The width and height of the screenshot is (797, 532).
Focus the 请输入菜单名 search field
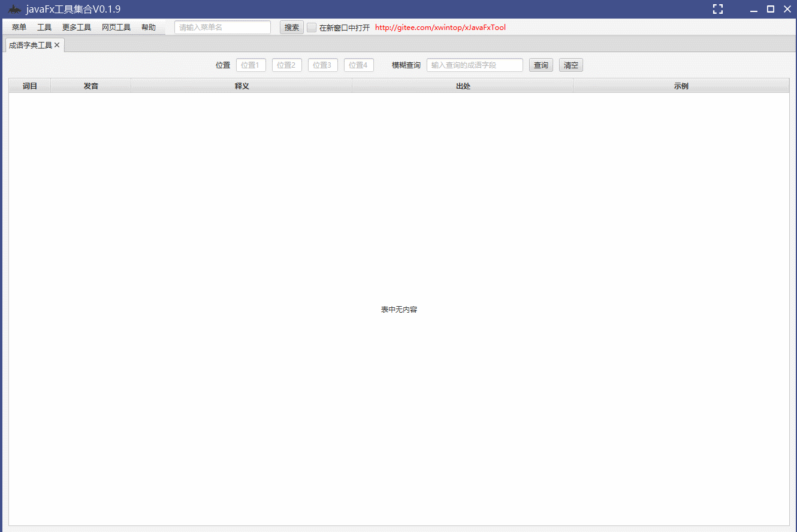(x=222, y=28)
